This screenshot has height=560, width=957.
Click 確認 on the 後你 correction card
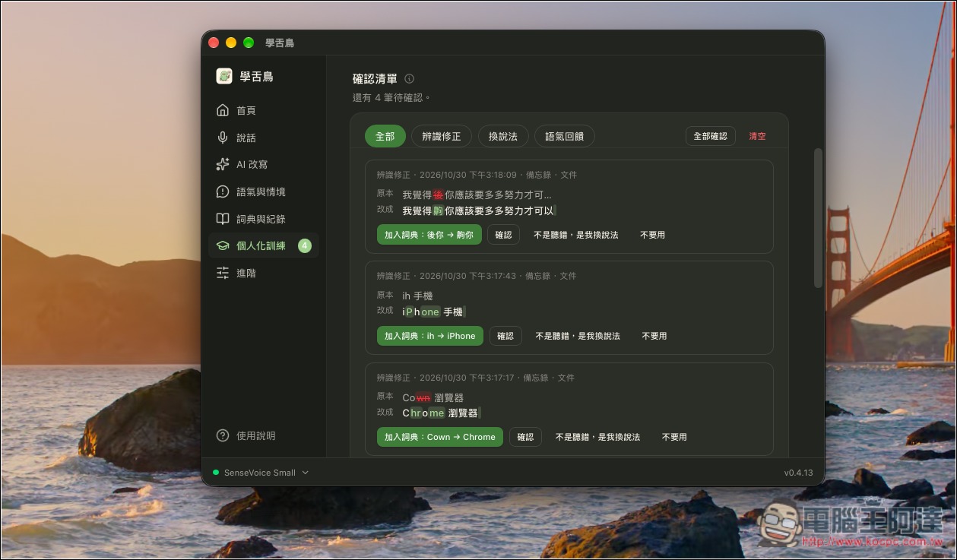[503, 235]
